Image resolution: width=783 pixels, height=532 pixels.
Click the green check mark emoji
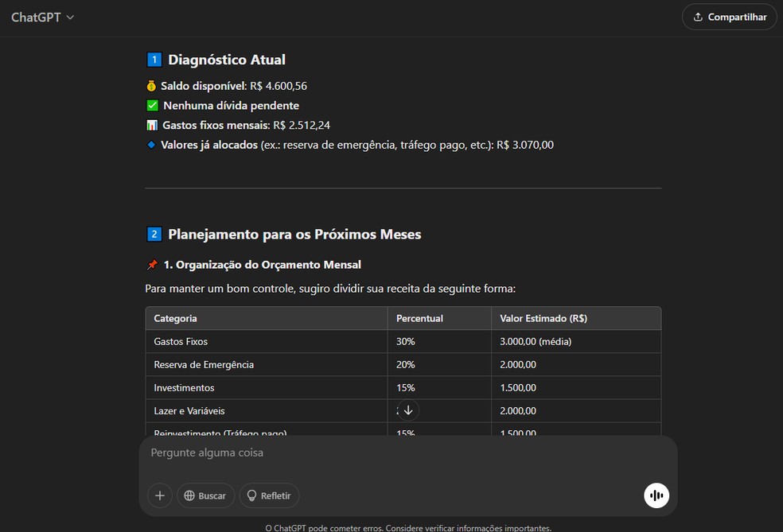[152, 106]
